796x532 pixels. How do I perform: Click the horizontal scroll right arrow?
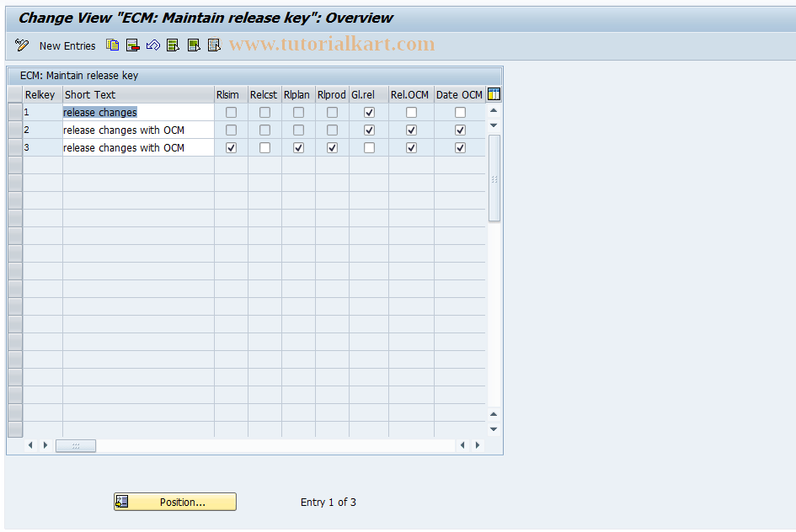(x=477, y=445)
